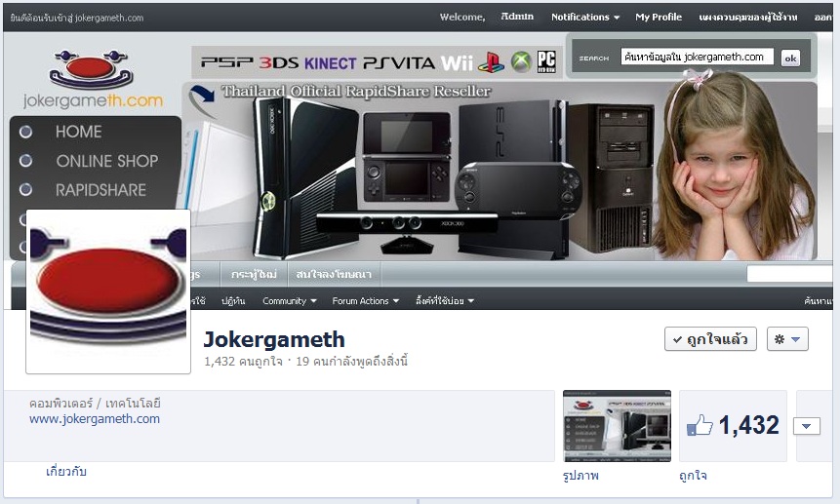Click the thumbs-up like icon
This screenshot has height=504, width=840.
click(700, 425)
